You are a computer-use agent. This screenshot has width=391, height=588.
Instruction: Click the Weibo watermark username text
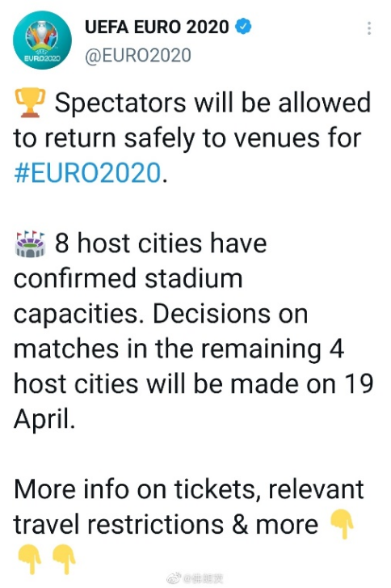pos(204,579)
